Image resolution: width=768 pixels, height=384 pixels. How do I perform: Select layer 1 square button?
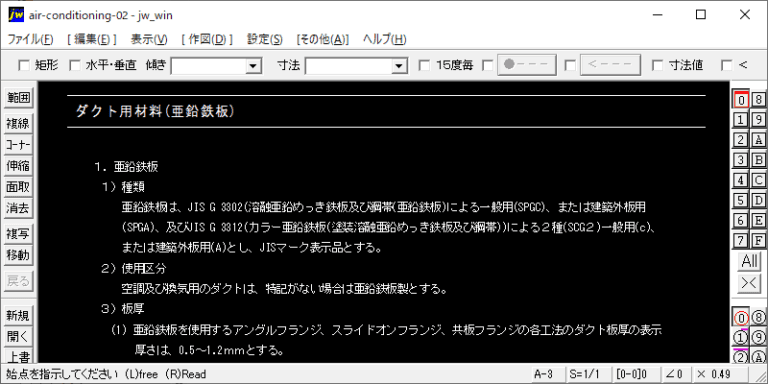click(x=741, y=120)
